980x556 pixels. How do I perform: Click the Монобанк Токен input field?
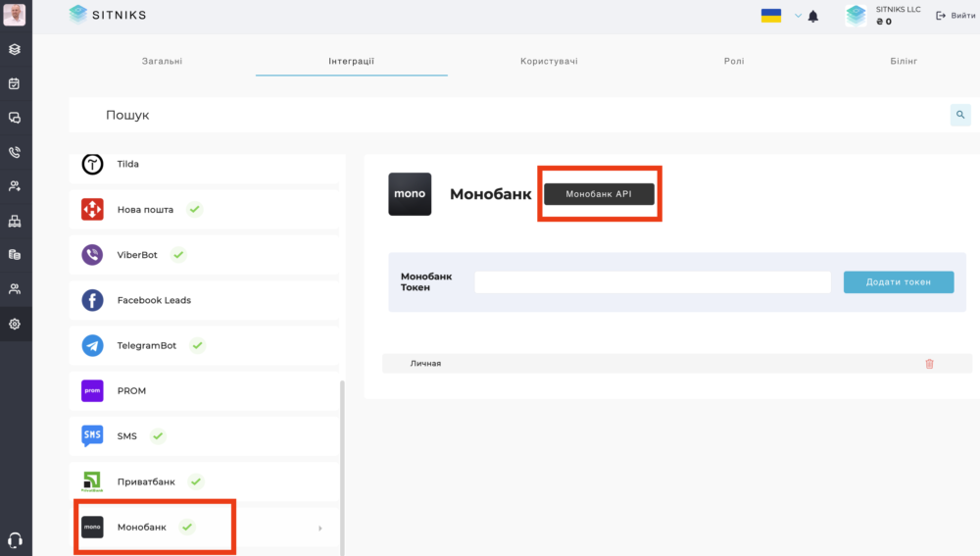point(653,282)
